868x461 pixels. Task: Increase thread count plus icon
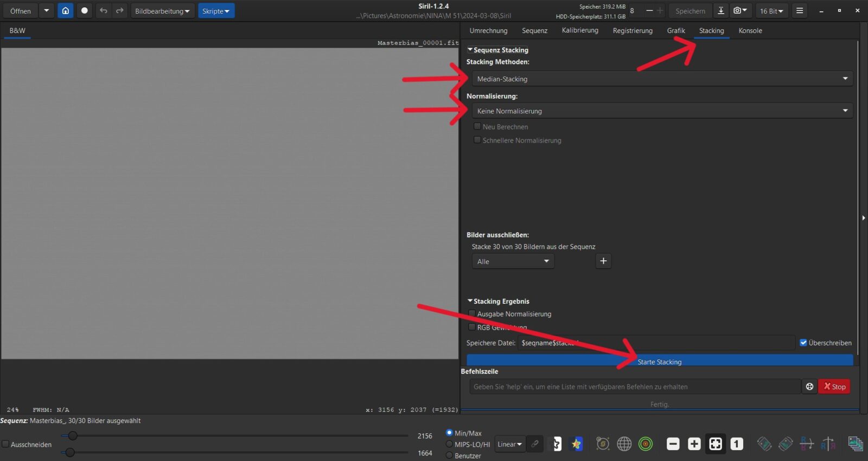pyautogui.click(x=660, y=10)
